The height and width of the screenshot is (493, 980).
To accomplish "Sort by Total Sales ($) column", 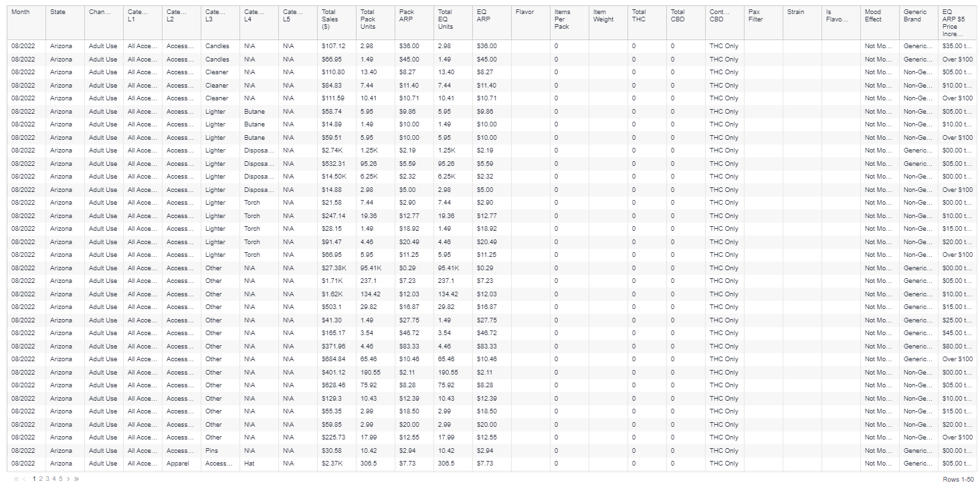I will 329,19.
